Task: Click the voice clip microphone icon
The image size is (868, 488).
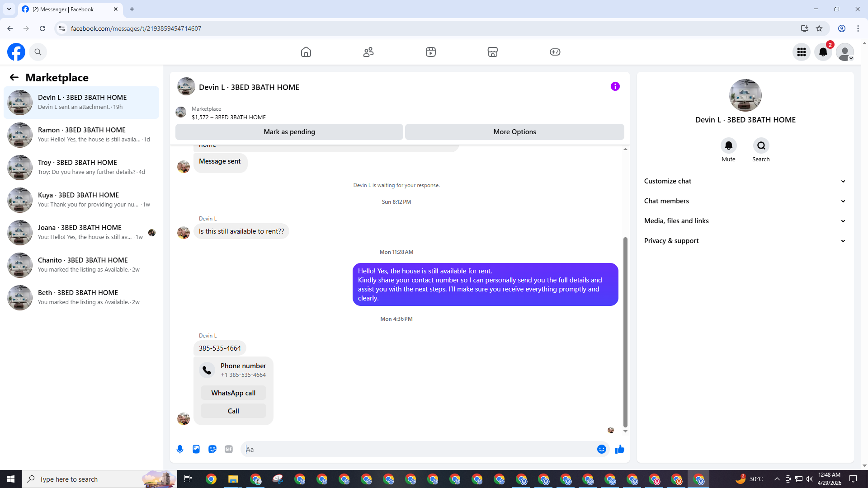Action: (x=180, y=449)
